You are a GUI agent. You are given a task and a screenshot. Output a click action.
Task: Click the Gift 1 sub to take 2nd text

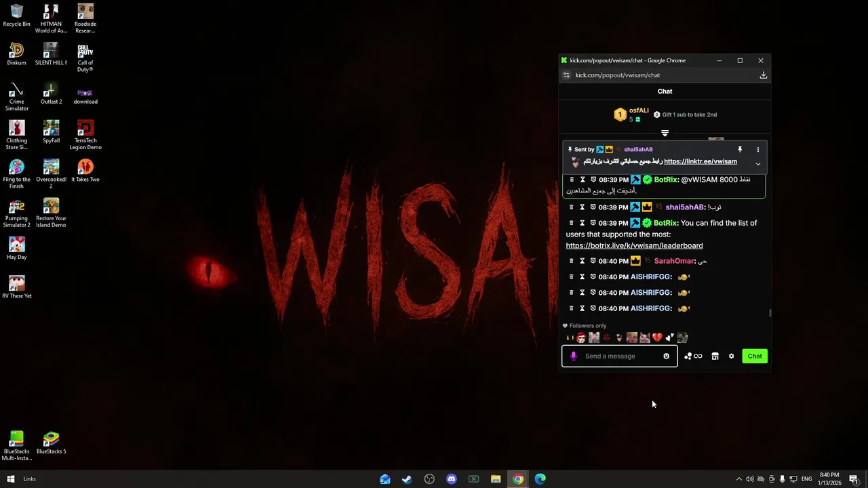click(x=689, y=115)
